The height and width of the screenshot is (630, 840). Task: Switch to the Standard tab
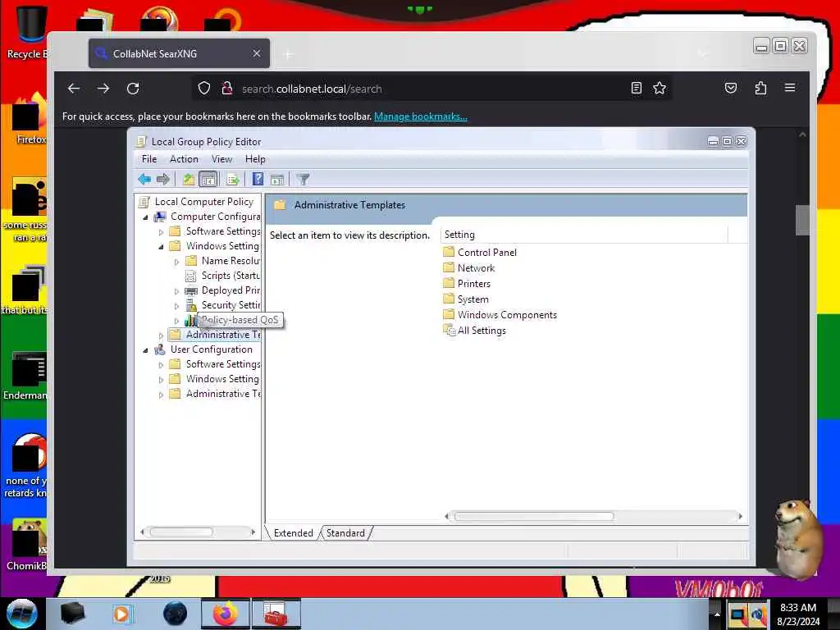[x=345, y=533]
